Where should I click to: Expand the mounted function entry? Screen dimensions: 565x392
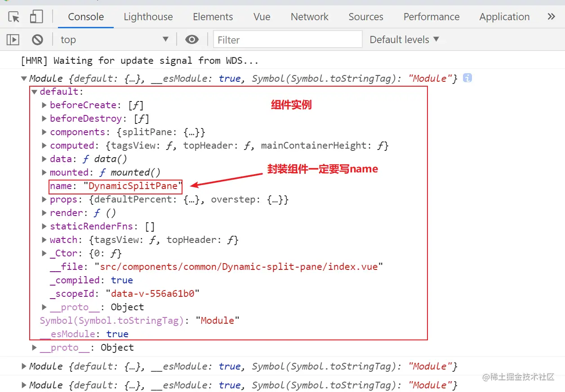[44, 172]
